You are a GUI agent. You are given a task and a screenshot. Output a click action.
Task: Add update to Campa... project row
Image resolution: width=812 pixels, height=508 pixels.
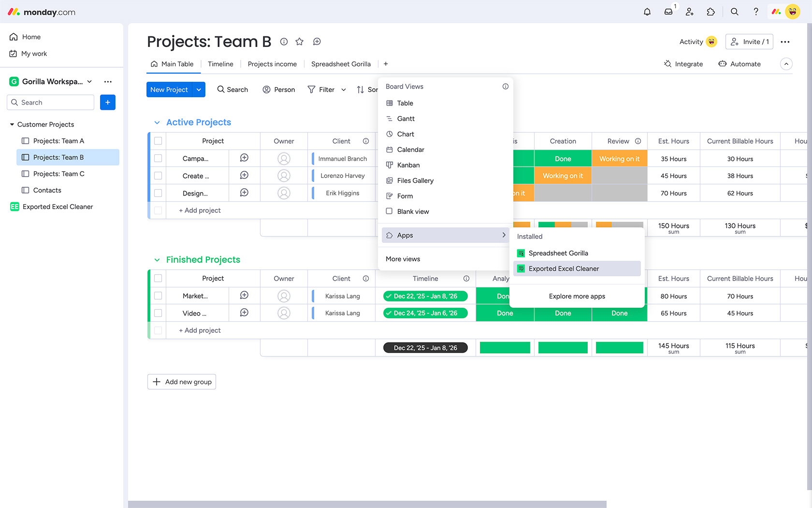pos(245,158)
